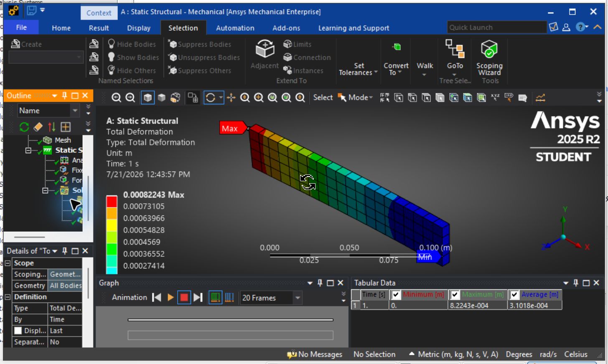Open the File menu
The width and height of the screenshot is (608, 364).
point(21,28)
